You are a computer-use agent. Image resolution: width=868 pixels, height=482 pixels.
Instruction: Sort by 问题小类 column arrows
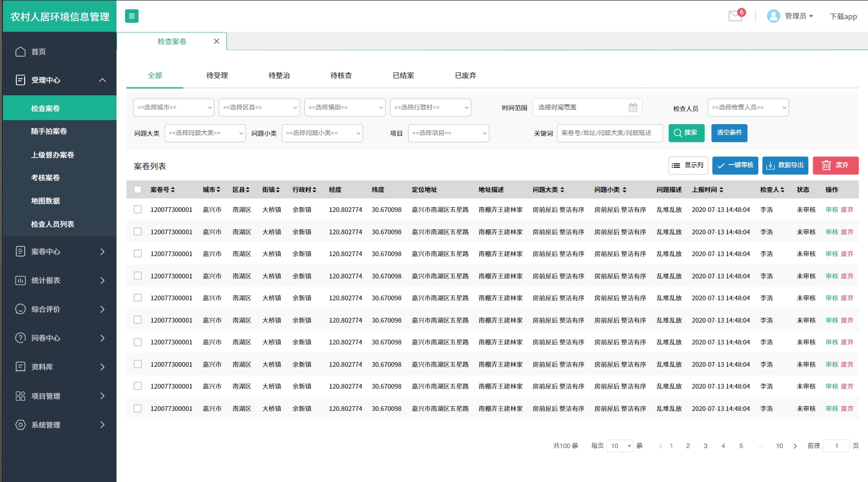pos(624,190)
